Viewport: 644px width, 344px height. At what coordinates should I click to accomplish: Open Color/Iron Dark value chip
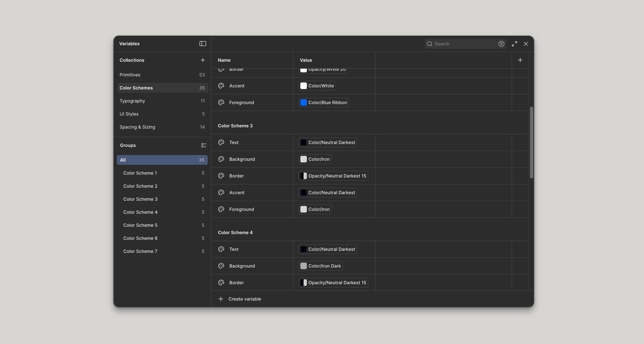pos(320,266)
